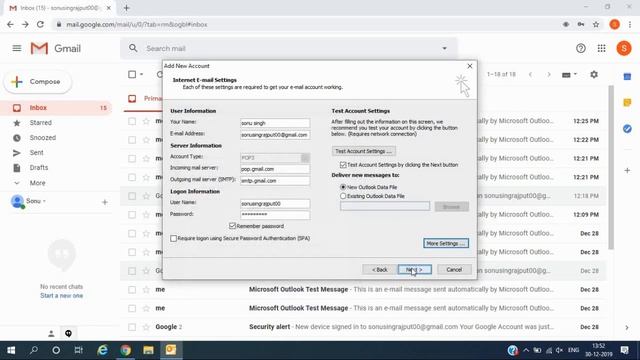Open Windows Start menu
Screen dimensions: 640x360
(x=11, y=350)
